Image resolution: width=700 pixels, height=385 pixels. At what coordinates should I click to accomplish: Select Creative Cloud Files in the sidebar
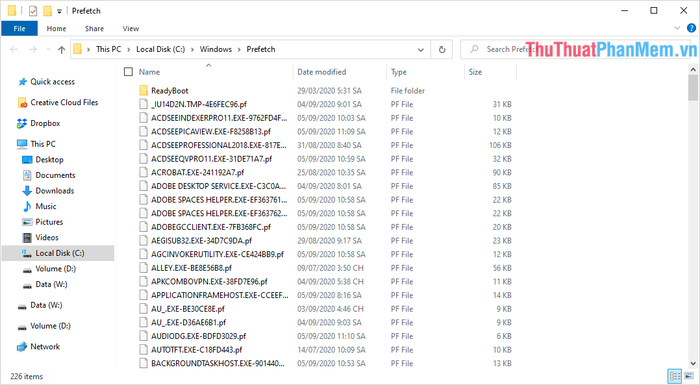(58, 102)
